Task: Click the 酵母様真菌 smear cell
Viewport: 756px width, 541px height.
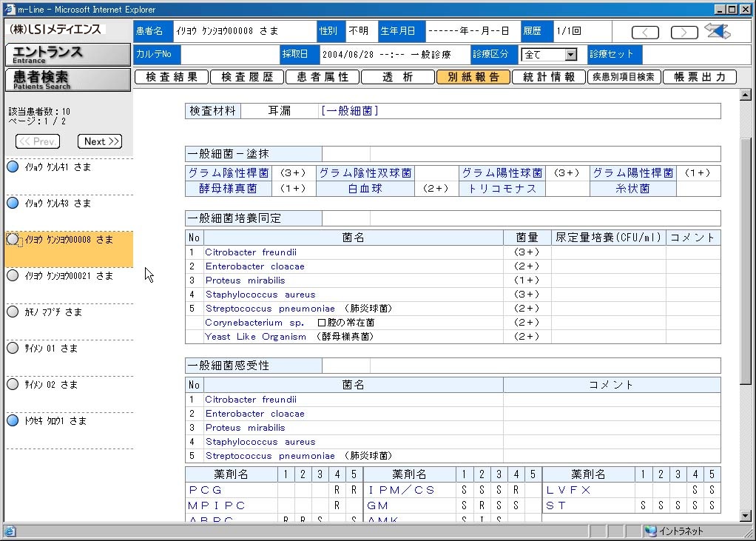Action: click(229, 189)
